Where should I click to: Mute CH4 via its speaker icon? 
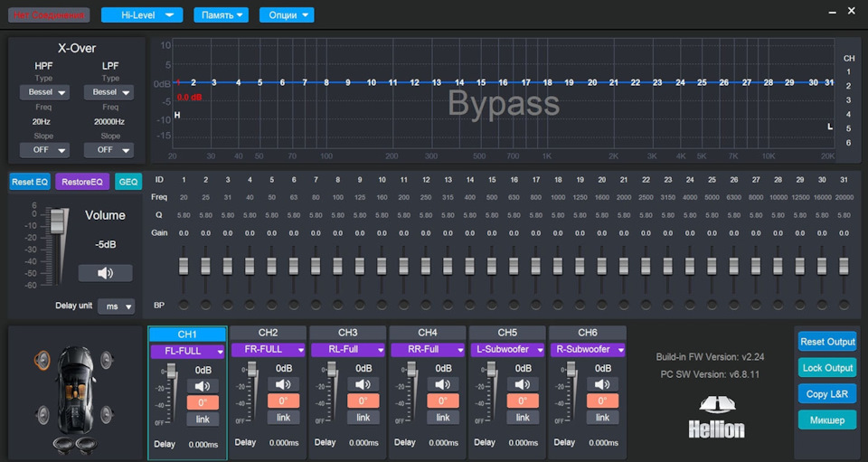click(443, 385)
